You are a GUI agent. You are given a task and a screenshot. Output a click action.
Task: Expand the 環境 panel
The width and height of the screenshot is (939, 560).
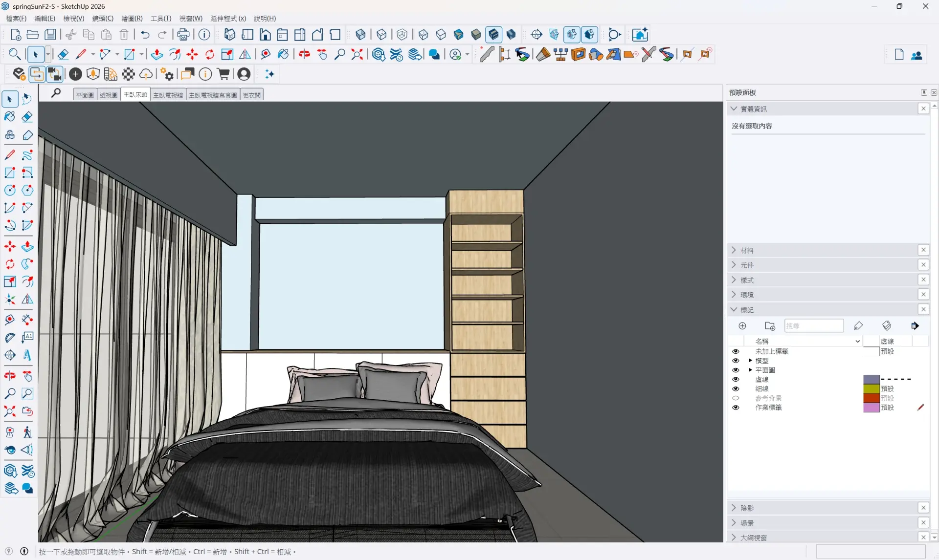click(x=734, y=295)
